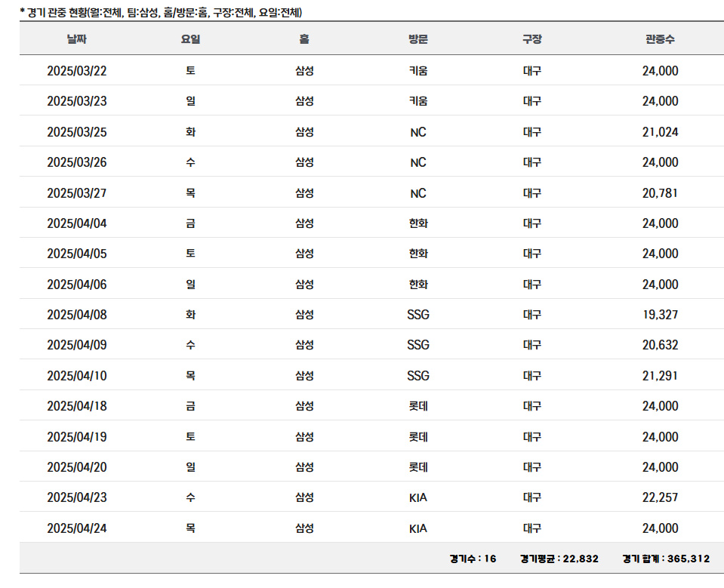Select the 21,291 attendance cell
Screen dimensions: 724x588
[660, 376]
